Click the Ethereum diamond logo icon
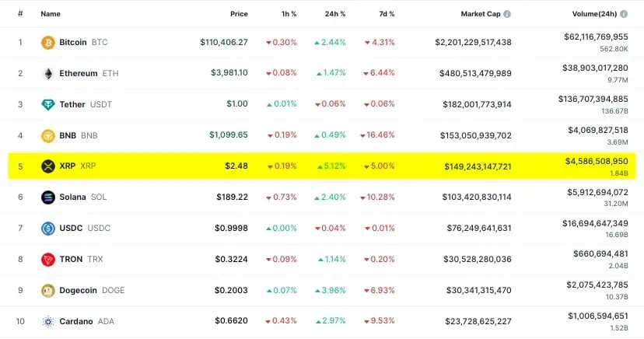The height and width of the screenshot is (339, 644). coord(47,73)
